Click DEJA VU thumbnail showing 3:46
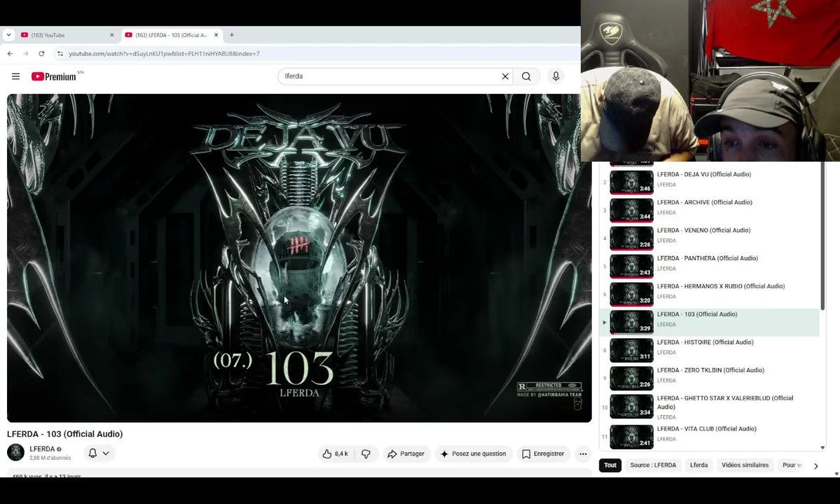The height and width of the screenshot is (504, 840). [632, 183]
